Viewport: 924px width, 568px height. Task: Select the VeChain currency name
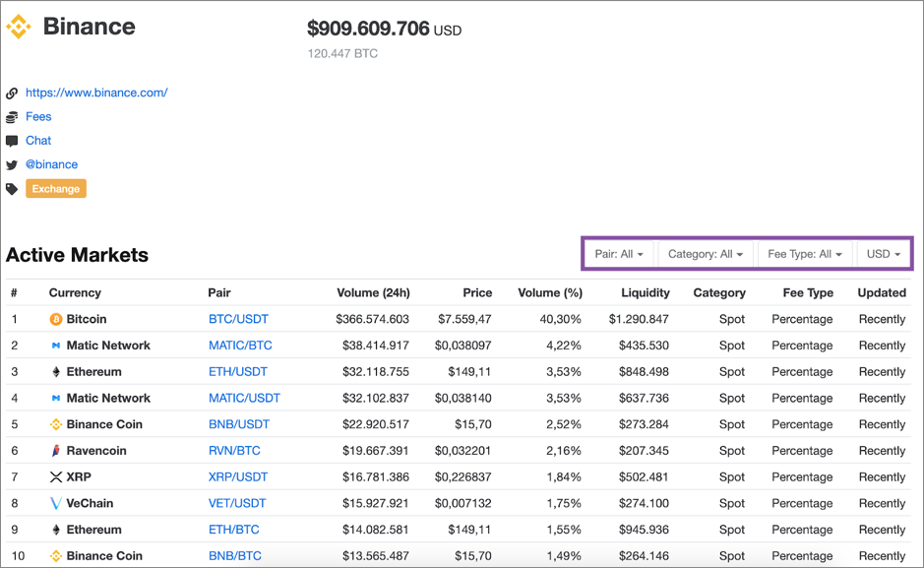[x=90, y=503]
